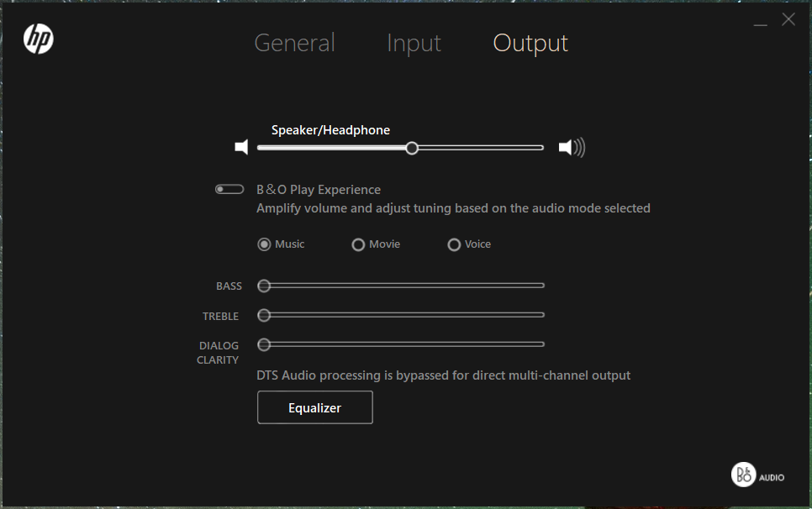Click the DIALOG CLARITY slider handle
The image size is (812, 509).
[264, 344]
